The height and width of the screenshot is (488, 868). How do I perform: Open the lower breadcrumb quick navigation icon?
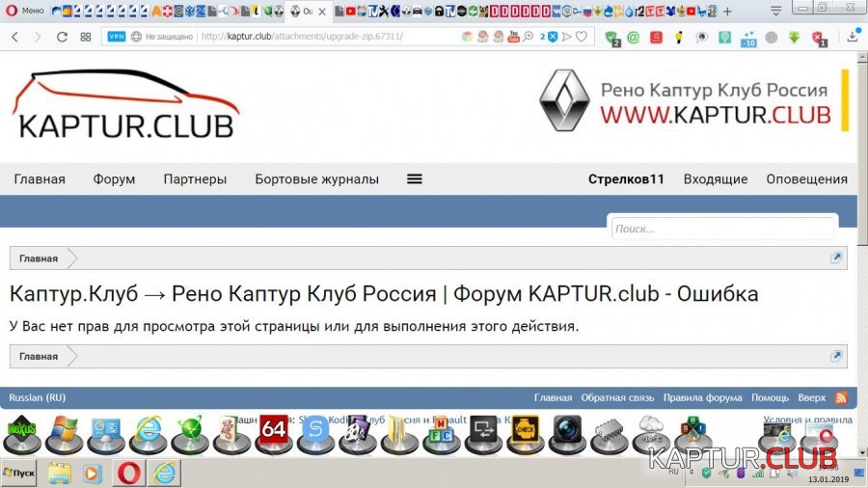click(836, 356)
